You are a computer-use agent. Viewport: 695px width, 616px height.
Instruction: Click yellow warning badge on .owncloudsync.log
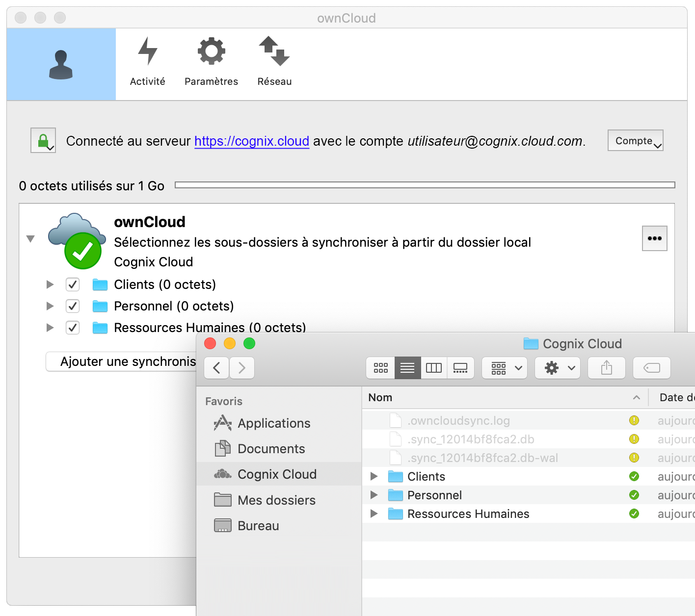(634, 420)
